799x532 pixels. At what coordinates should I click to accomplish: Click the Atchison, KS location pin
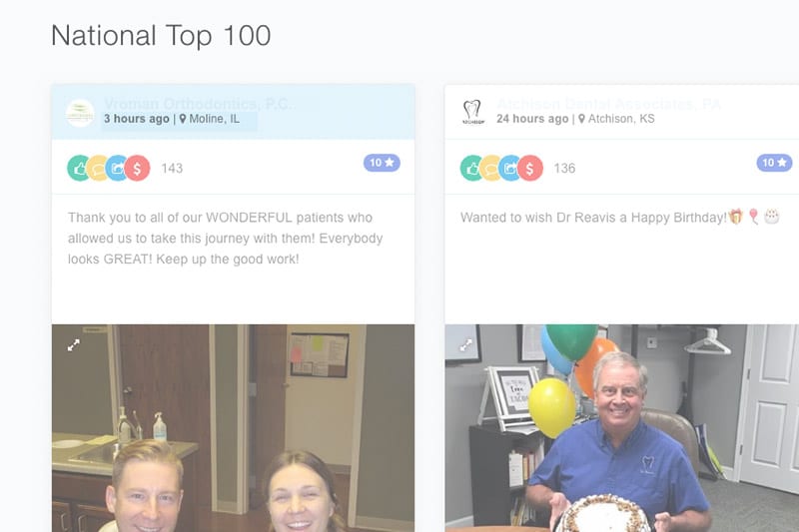tap(581, 119)
